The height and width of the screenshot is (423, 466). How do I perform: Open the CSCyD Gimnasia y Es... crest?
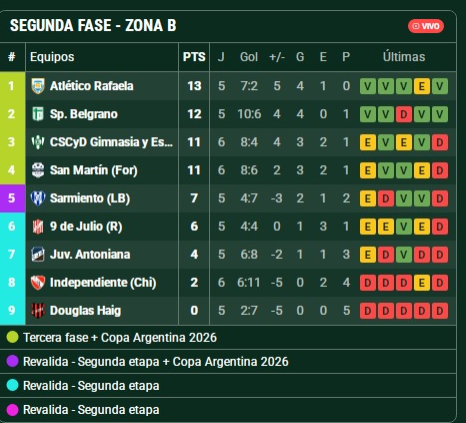pyautogui.click(x=38, y=142)
